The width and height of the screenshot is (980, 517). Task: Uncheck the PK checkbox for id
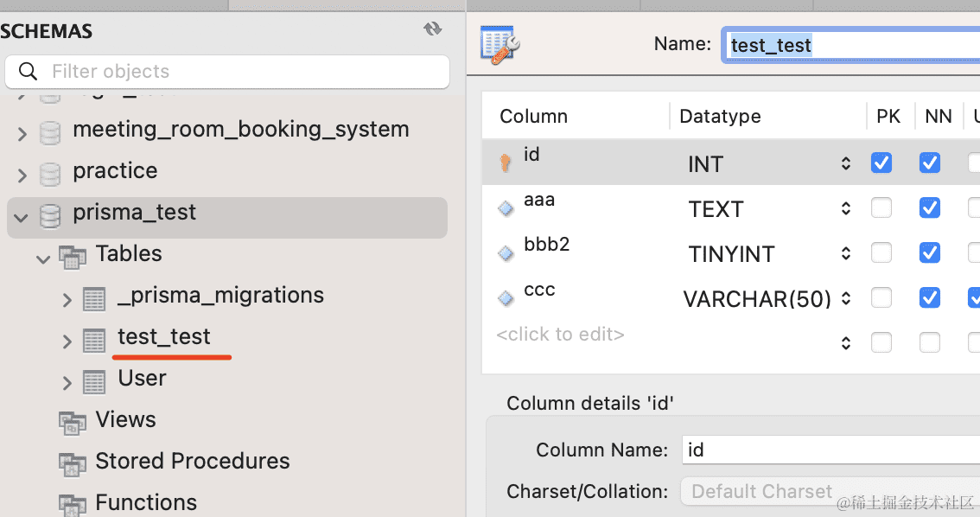pos(881,163)
